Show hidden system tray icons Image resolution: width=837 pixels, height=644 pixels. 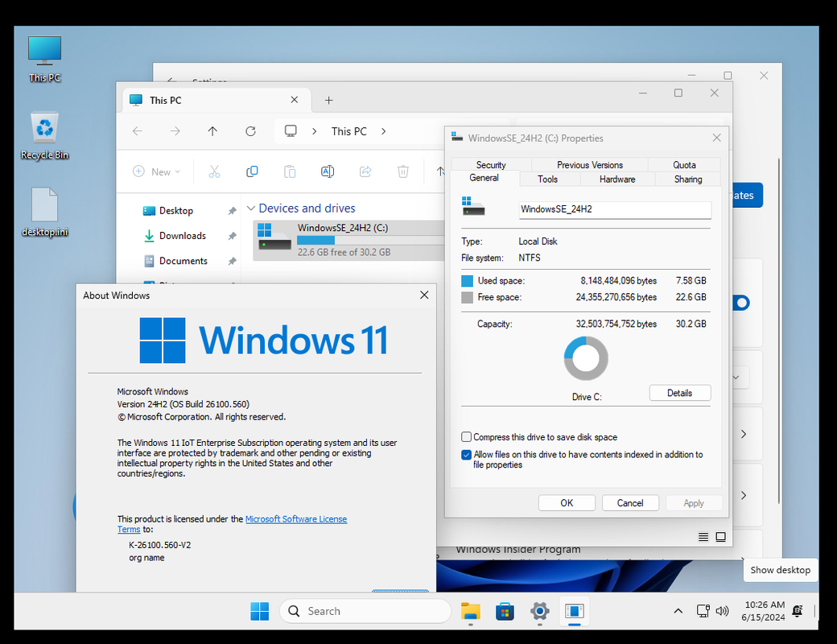coord(678,611)
